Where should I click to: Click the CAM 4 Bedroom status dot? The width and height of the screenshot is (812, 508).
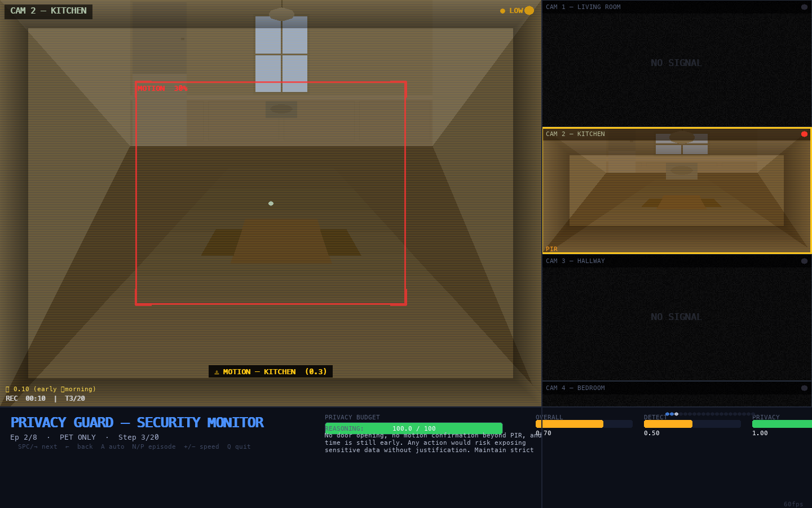[804, 388]
